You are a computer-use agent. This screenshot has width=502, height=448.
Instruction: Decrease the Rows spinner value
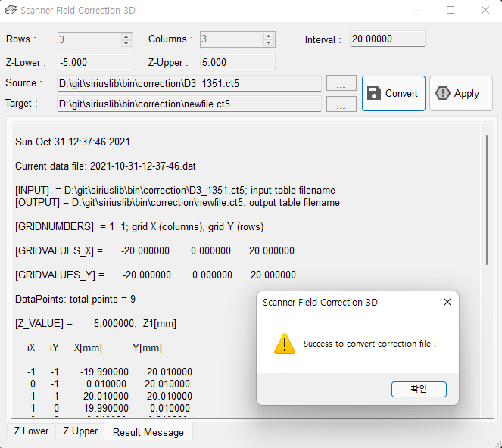126,43
